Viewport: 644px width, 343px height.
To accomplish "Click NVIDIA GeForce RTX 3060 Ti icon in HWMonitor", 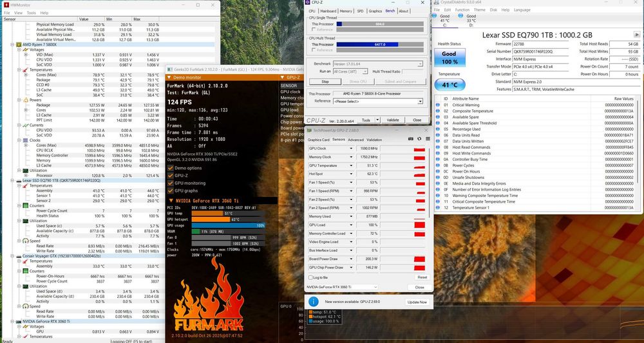I will tap(19, 321).
